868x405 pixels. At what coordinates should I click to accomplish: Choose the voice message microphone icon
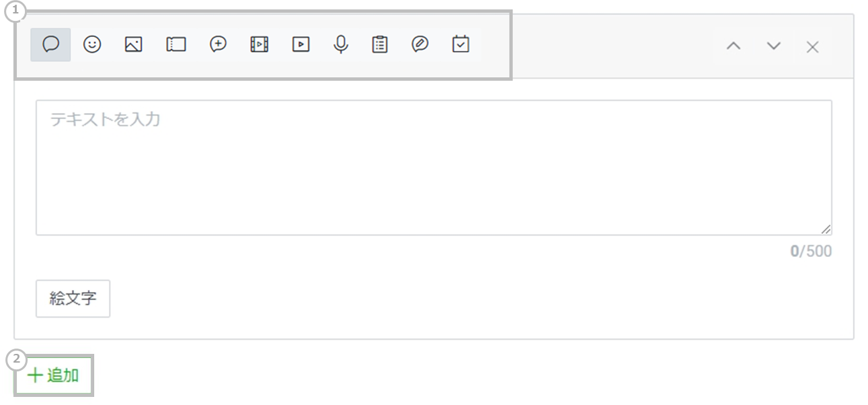click(x=341, y=45)
